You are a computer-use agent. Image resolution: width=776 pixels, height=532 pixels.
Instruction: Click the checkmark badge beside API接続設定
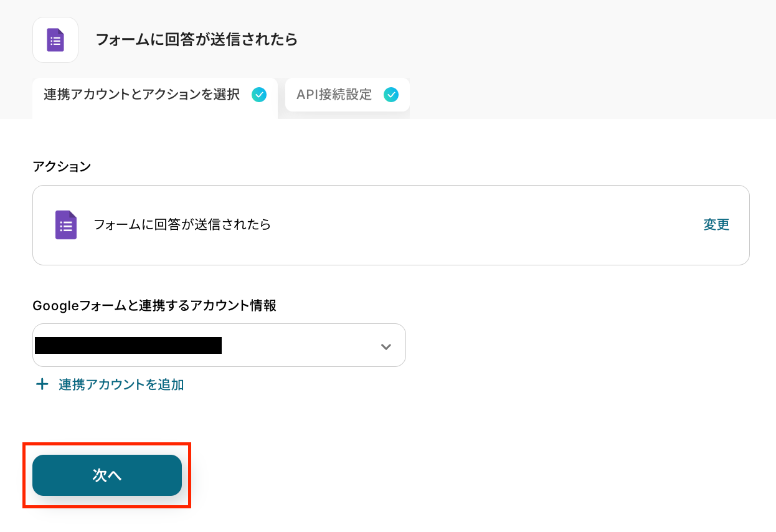click(x=390, y=95)
